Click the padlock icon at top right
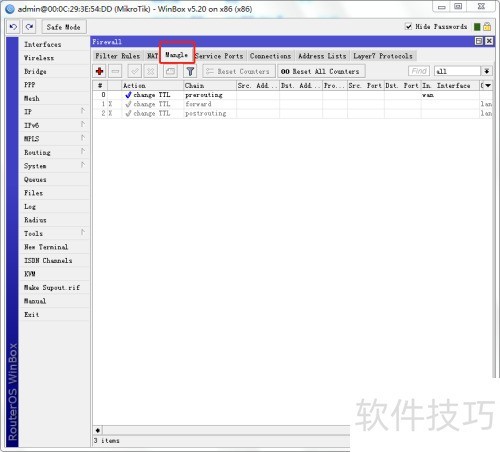Screen dimensions: 500x452 487,27
